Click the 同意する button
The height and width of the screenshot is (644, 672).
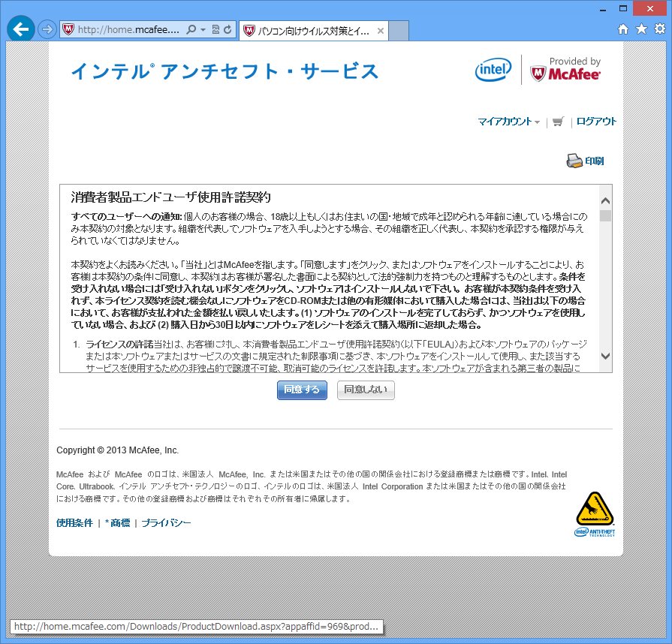coord(302,390)
